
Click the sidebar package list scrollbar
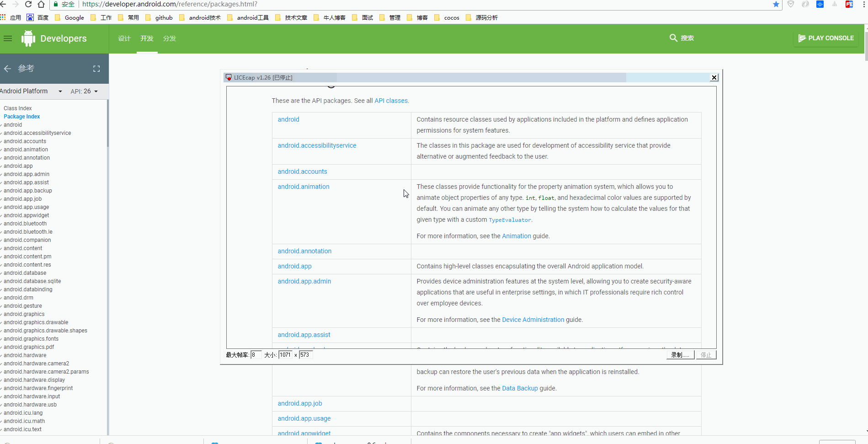tap(107, 123)
